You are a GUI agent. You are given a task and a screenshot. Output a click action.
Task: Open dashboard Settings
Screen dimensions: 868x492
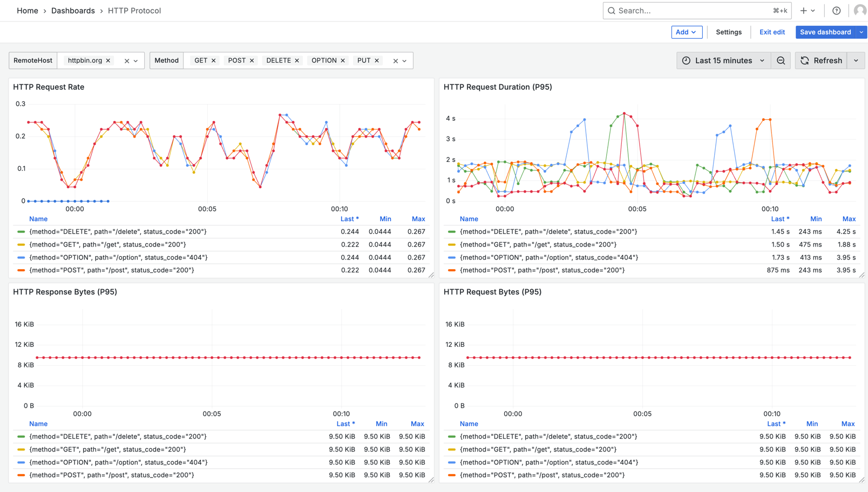pyautogui.click(x=728, y=32)
